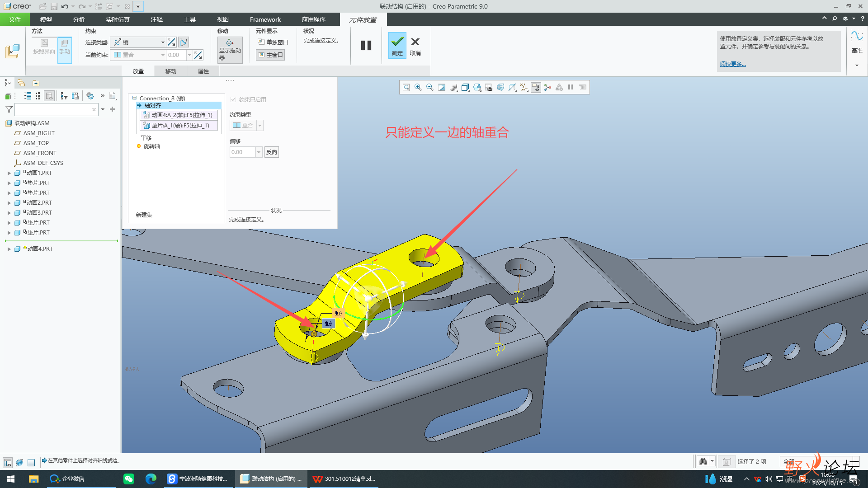Open WeChat from the Windows taskbar
This screenshot has width=868, height=488.
(x=129, y=479)
